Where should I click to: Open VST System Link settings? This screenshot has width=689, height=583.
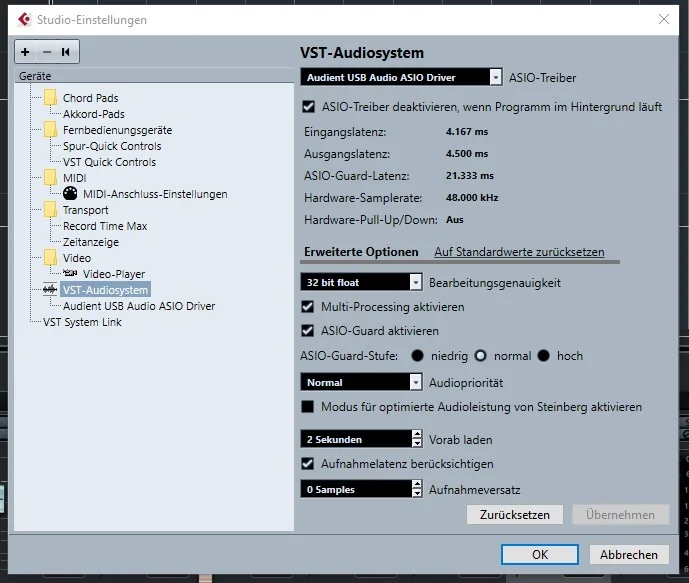82,322
